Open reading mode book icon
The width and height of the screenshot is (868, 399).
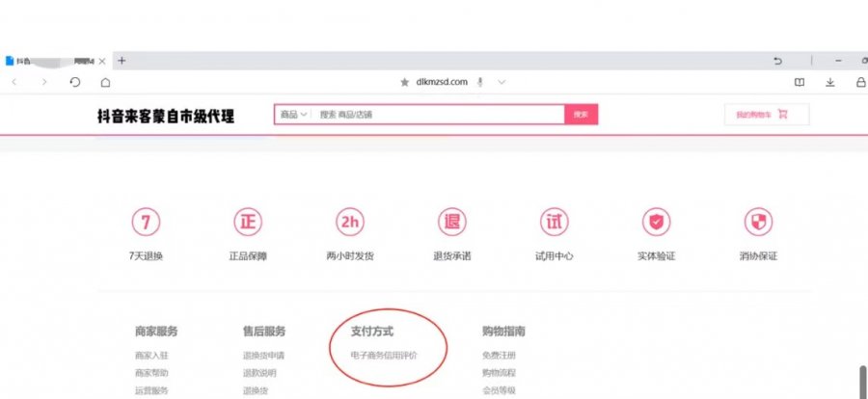click(x=799, y=83)
